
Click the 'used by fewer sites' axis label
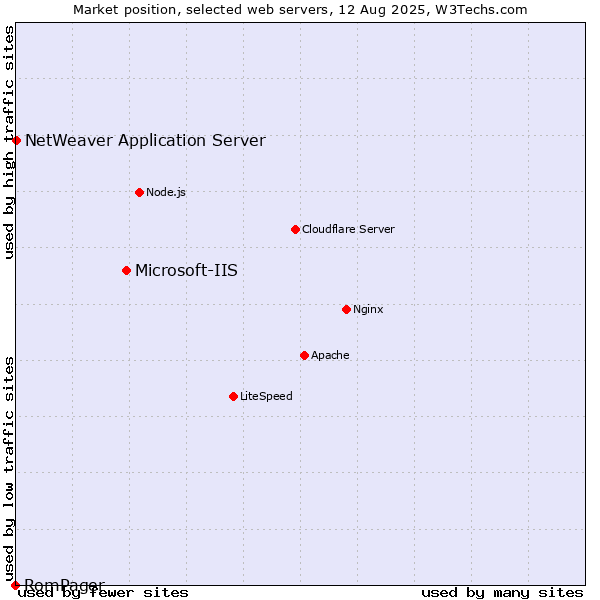pyautogui.click(x=103, y=593)
